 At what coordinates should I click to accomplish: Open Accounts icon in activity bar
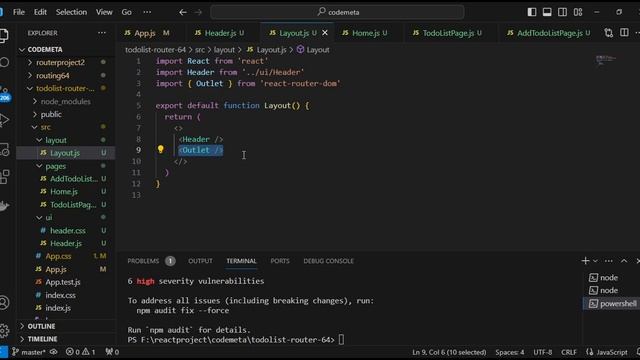pos(4,302)
